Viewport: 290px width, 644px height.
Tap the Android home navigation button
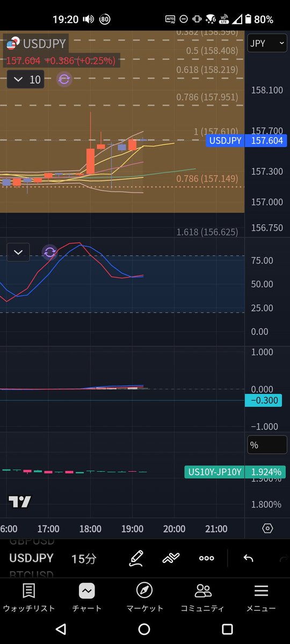coord(144,629)
